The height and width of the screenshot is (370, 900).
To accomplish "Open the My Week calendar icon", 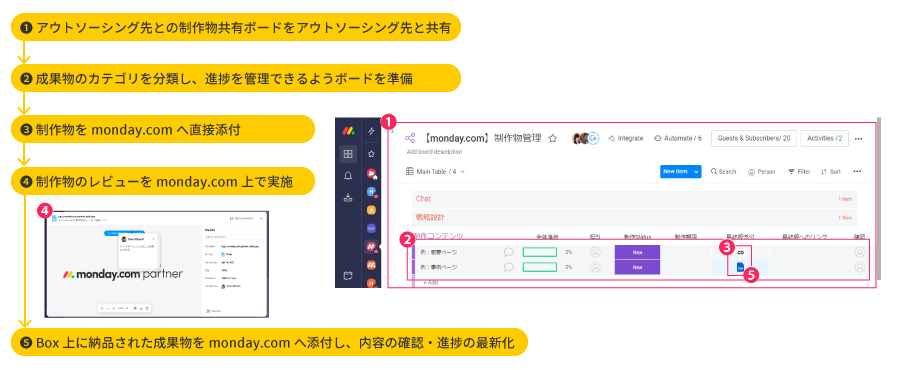I will pos(348,276).
